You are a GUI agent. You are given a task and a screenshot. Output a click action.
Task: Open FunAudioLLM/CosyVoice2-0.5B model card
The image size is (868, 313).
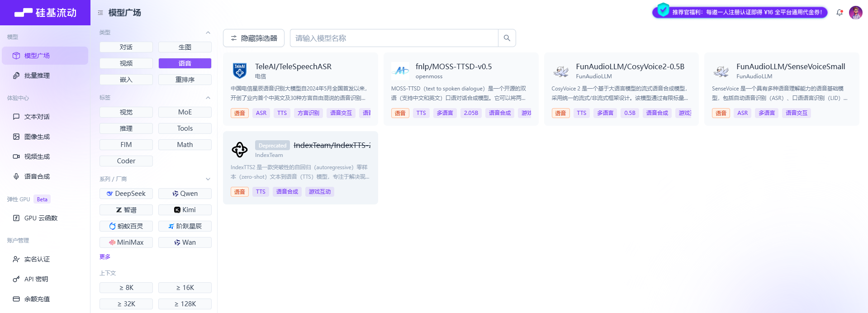621,89
